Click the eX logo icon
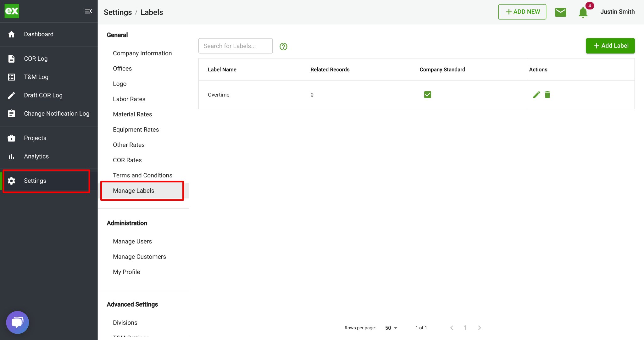Viewport: 644px width, 340px height. (12, 11)
